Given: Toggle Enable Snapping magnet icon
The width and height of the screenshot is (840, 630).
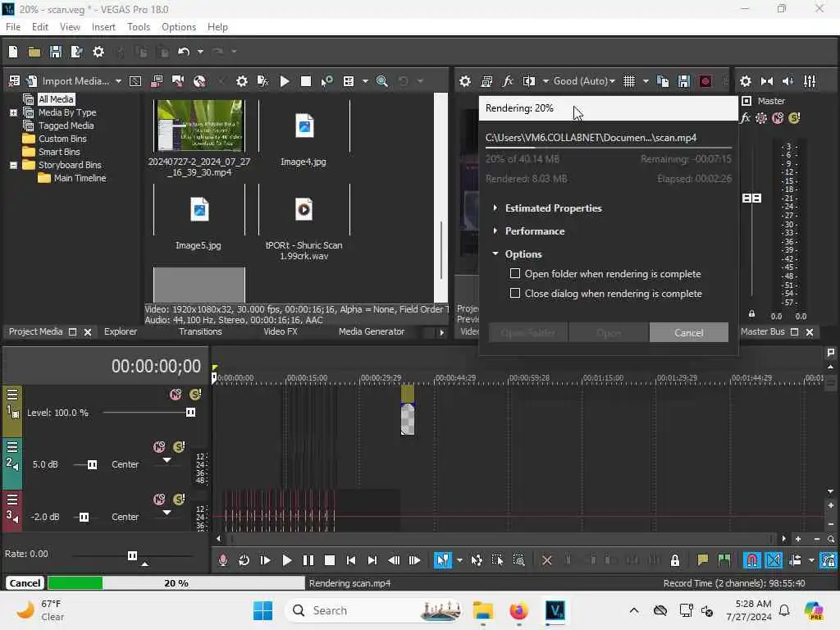Looking at the screenshot, I should (752, 560).
